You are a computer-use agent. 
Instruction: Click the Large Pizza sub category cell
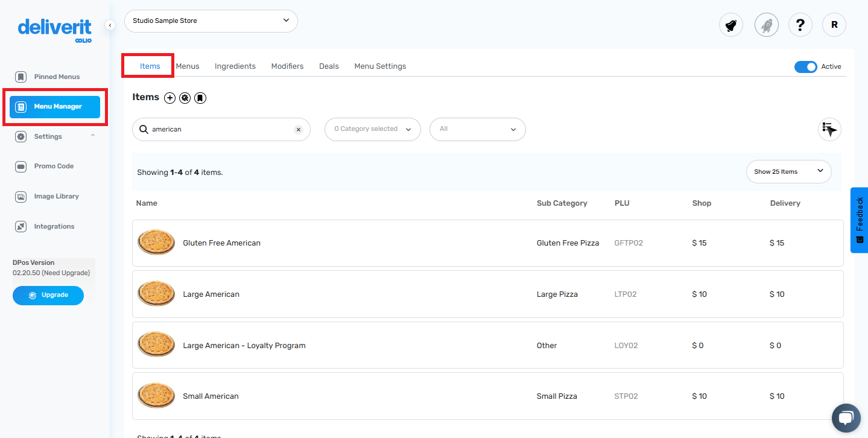(557, 294)
